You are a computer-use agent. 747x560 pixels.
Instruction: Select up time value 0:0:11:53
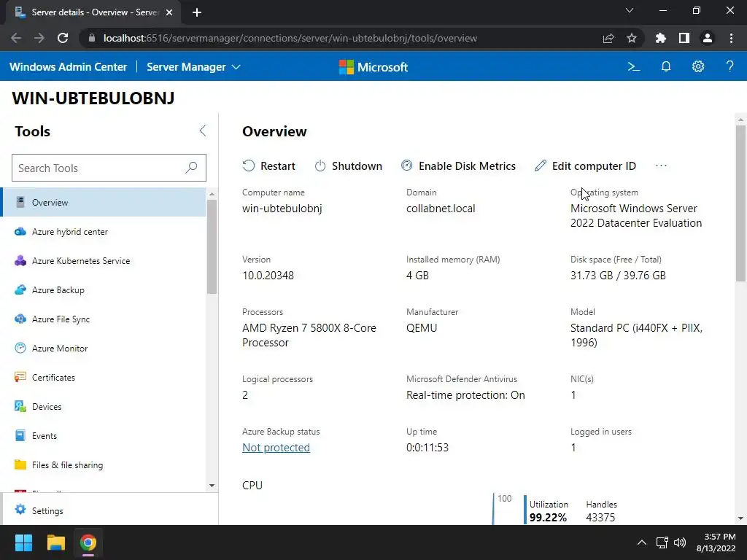[427, 447]
